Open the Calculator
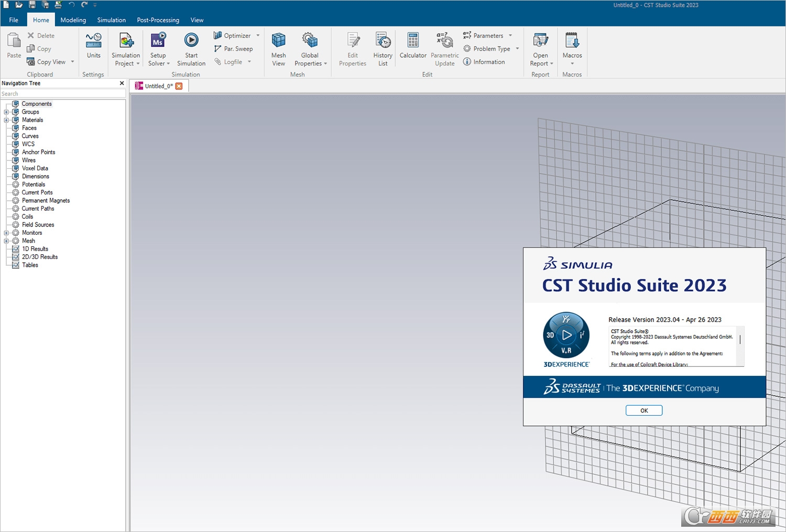The image size is (786, 532). (x=413, y=45)
